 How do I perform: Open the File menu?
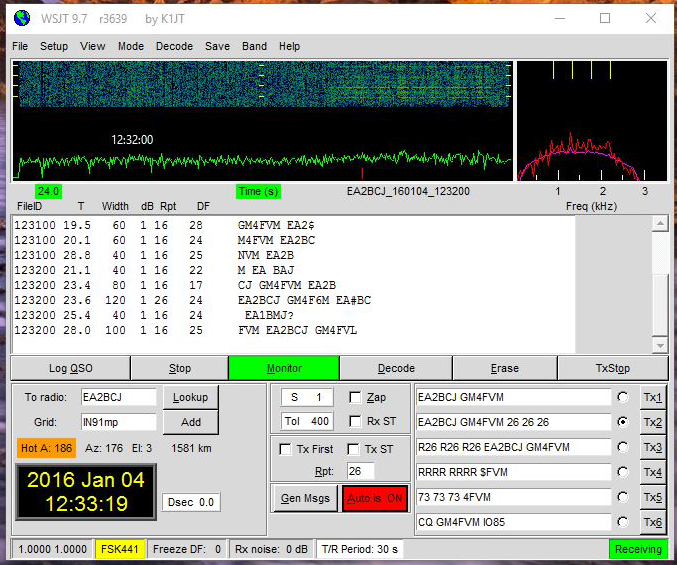[x=20, y=46]
